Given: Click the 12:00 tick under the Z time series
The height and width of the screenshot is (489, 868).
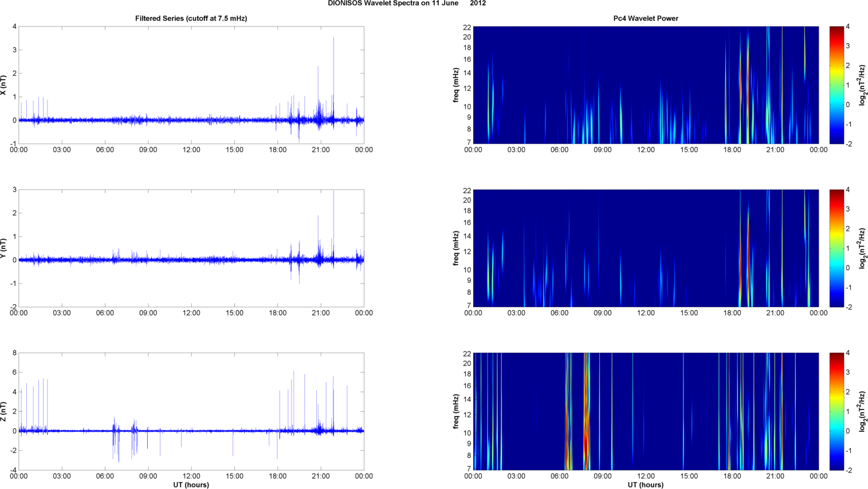Looking at the screenshot, I should (191, 476).
